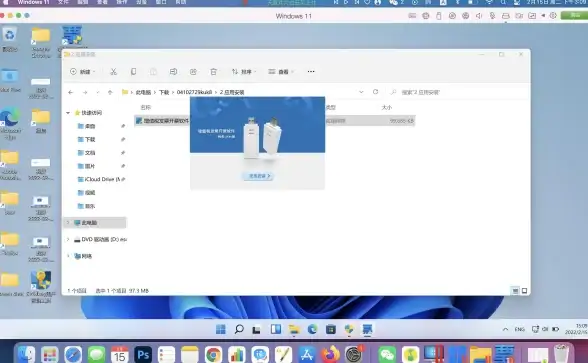Open the 文件 menu in the macOS menu bar
The height and width of the screenshot is (363, 588).
click(63, 2)
